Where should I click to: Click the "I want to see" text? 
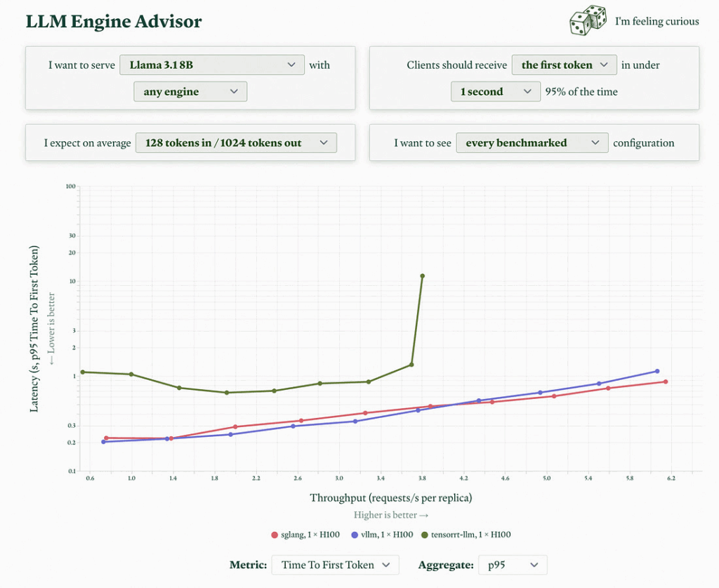pyautogui.click(x=422, y=143)
